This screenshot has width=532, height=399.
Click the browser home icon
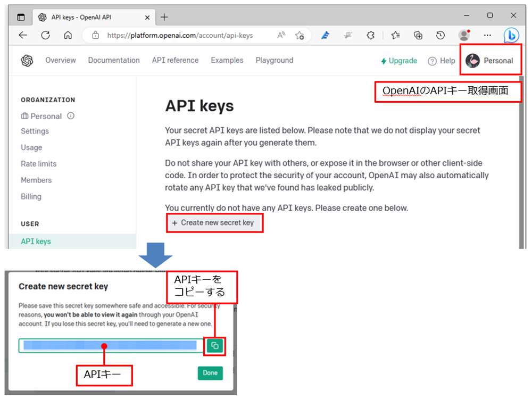tap(68, 35)
